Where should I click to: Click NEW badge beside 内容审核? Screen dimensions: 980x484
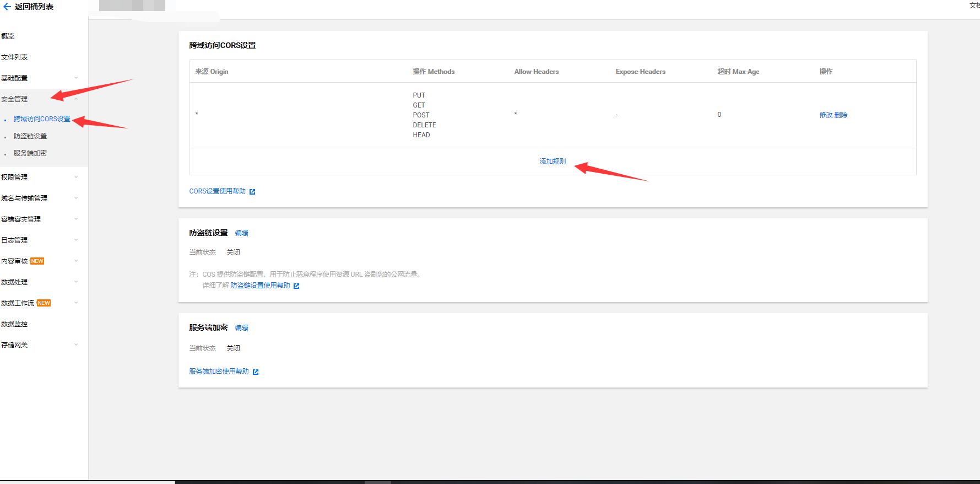37,261
